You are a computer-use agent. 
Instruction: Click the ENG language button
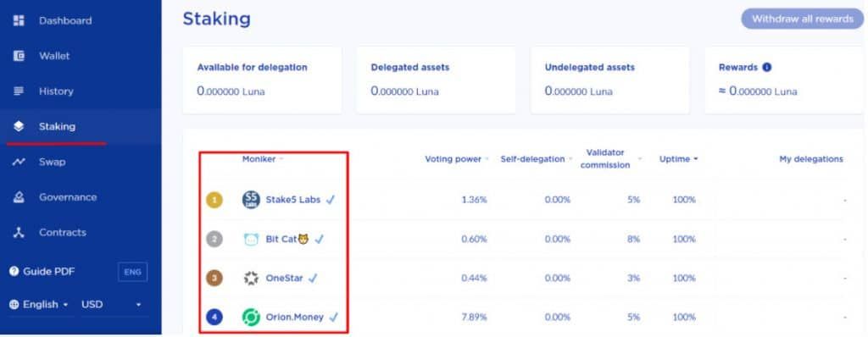(x=133, y=272)
